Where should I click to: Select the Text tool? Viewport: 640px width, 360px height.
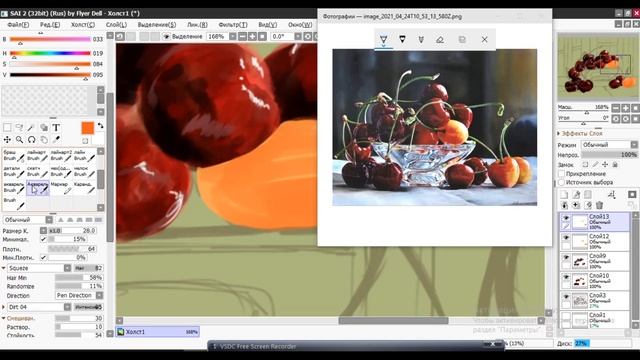[x=56, y=128]
